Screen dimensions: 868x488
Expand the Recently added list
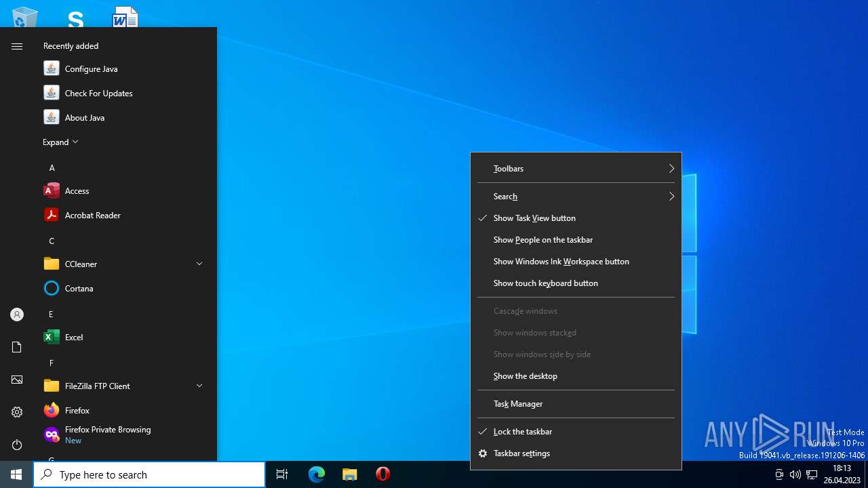(x=60, y=142)
